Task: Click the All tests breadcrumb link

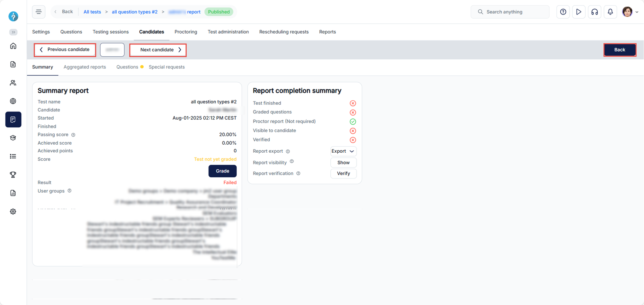Action: tap(92, 12)
